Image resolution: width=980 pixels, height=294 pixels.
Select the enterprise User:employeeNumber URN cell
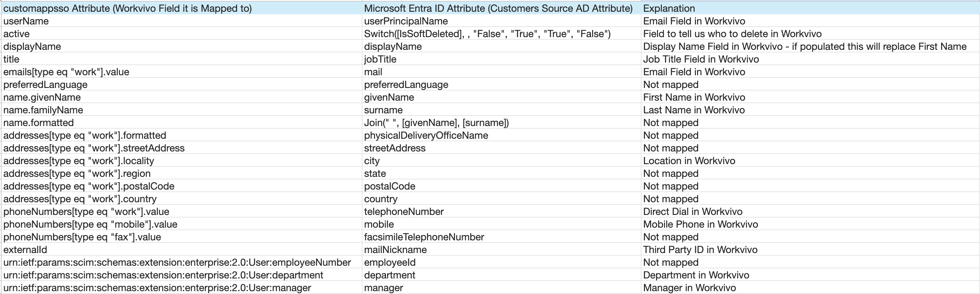(x=177, y=263)
